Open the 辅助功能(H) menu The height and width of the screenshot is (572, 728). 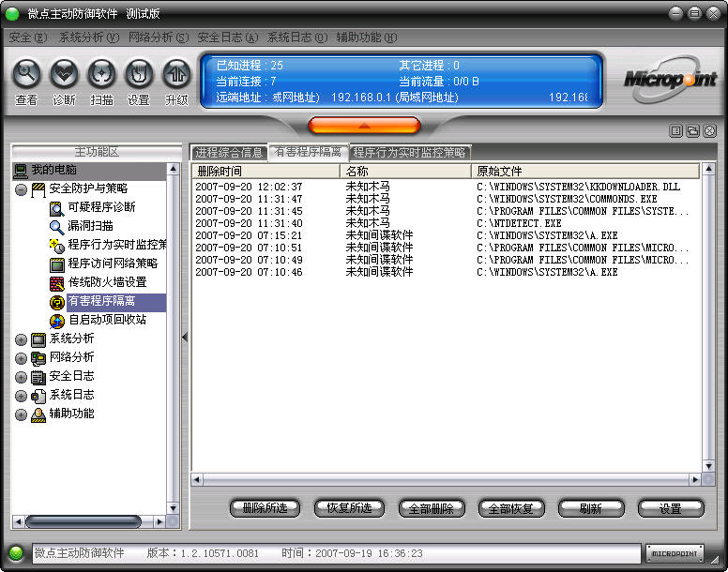pos(366,38)
